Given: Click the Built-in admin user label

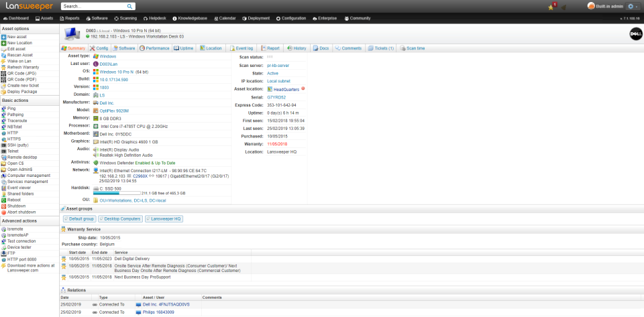Looking at the screenshot, I should pyautogui.click(x=609, y=6).
